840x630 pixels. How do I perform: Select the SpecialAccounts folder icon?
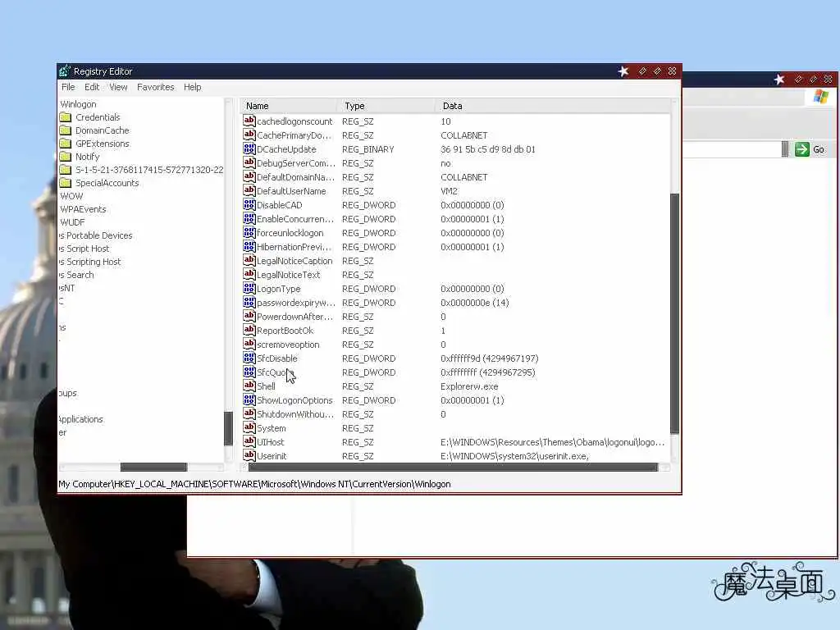[66, 183]
